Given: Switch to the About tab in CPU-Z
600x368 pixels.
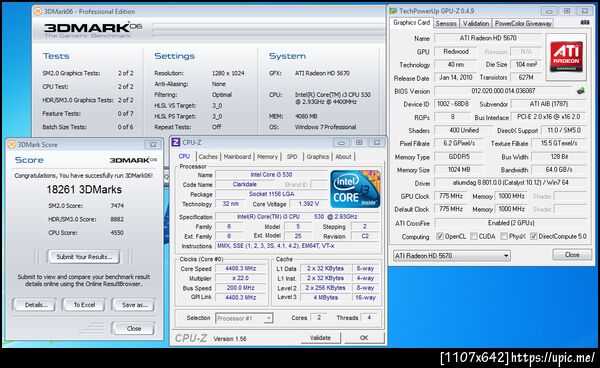Looking at the screenshot, I should click(343, 156).
